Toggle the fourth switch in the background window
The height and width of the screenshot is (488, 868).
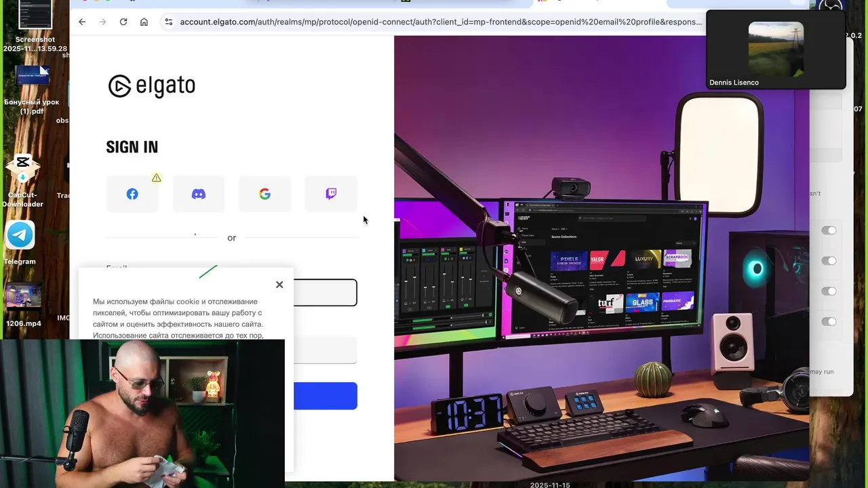(x=829, y=321)
